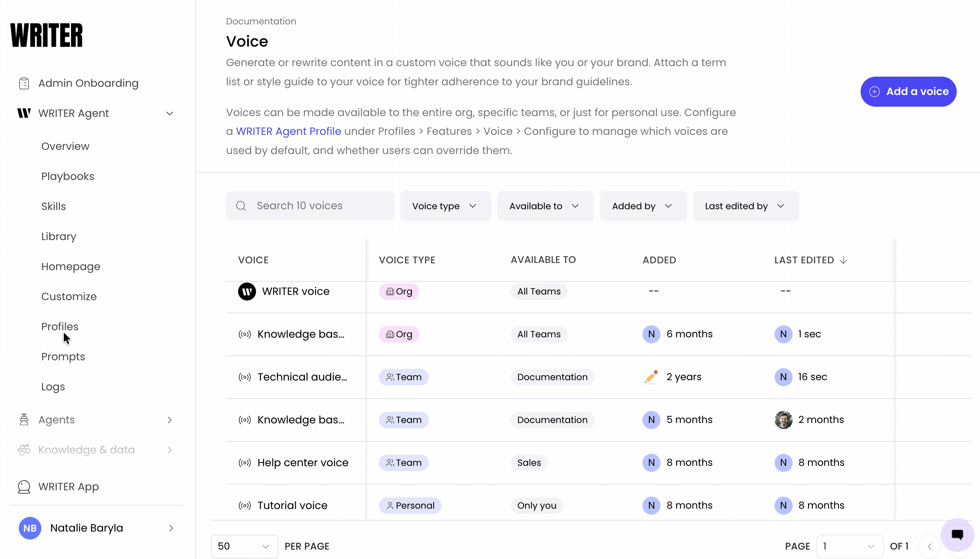Go to Playbooks in sidebar

[x=68, y=176]
